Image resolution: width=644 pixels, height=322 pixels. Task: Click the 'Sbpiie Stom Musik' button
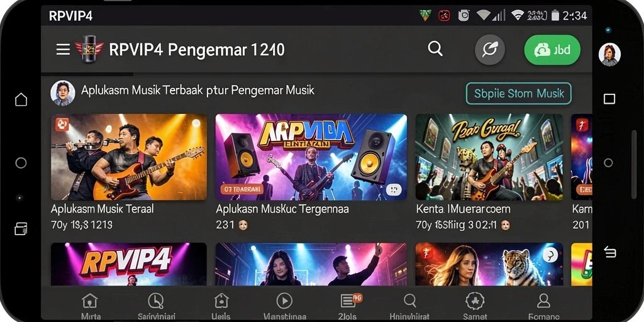click(519, 93)
